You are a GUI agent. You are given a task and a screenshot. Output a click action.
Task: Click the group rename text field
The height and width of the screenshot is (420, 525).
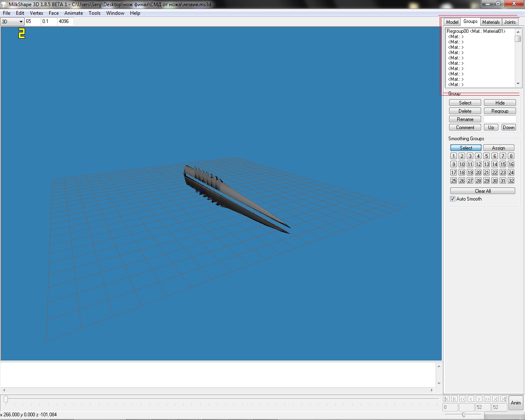tap(500, 119)
